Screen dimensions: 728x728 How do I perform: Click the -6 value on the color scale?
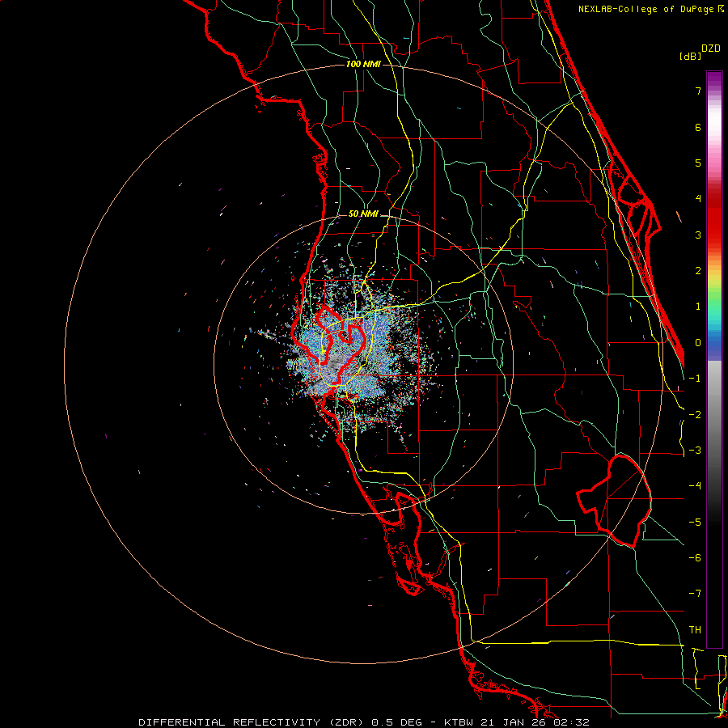click(695, 558)
